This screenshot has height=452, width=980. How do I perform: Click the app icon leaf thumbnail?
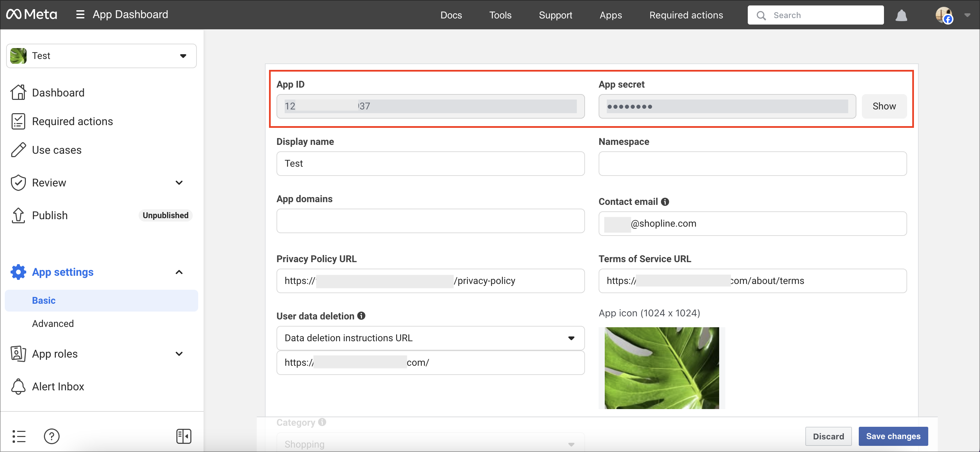[x=662, y=368]
